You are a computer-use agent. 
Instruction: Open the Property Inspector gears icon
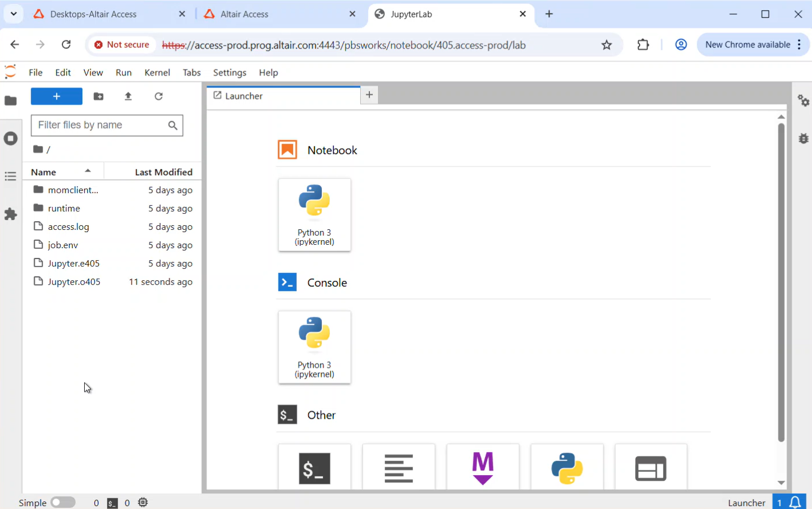803,101
